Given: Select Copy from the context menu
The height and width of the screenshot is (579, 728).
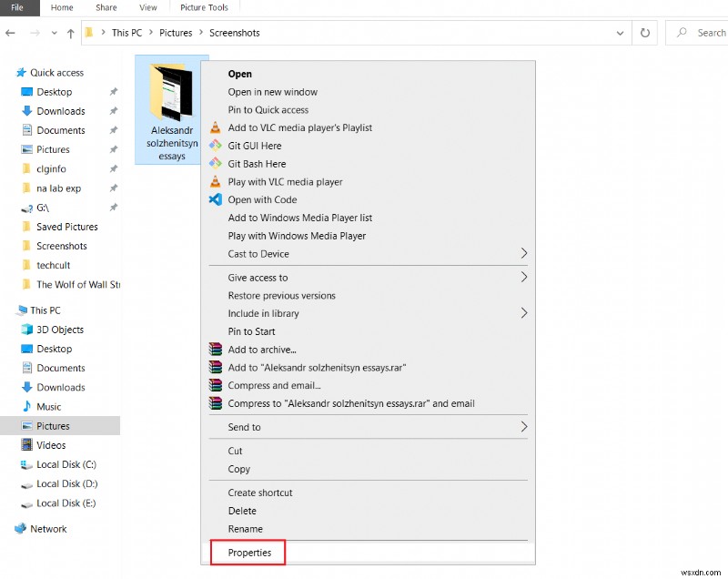Looking at the screenshot, I should (x=238, y=469).
